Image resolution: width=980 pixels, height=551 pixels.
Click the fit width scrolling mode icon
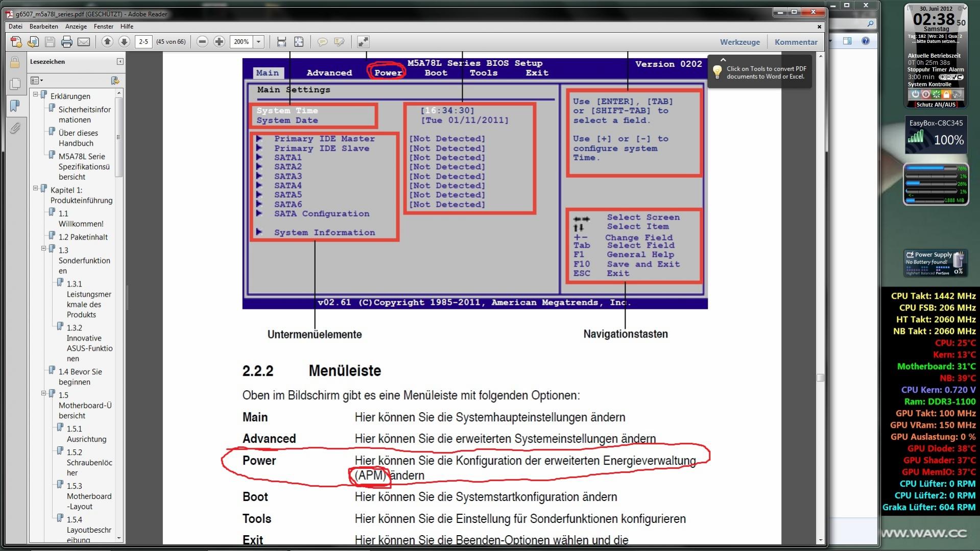click(x=281, y=42)
